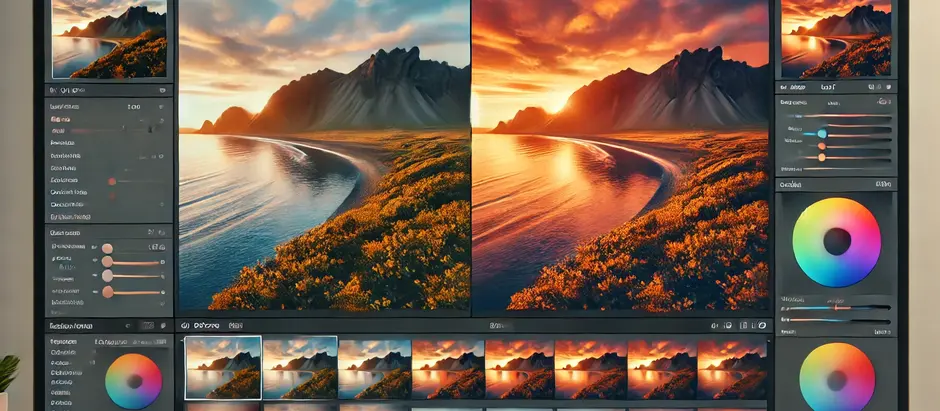Click the circular icon at the filmstrip toolbar's left end
Screen dimensions: 940x411
185,326
